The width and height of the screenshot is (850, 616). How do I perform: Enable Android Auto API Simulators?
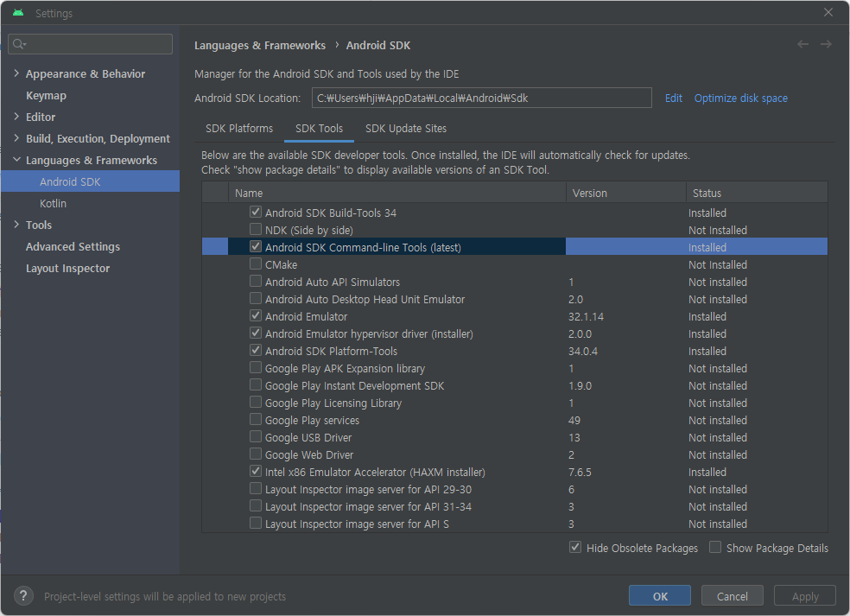click(x=256, y=282)
